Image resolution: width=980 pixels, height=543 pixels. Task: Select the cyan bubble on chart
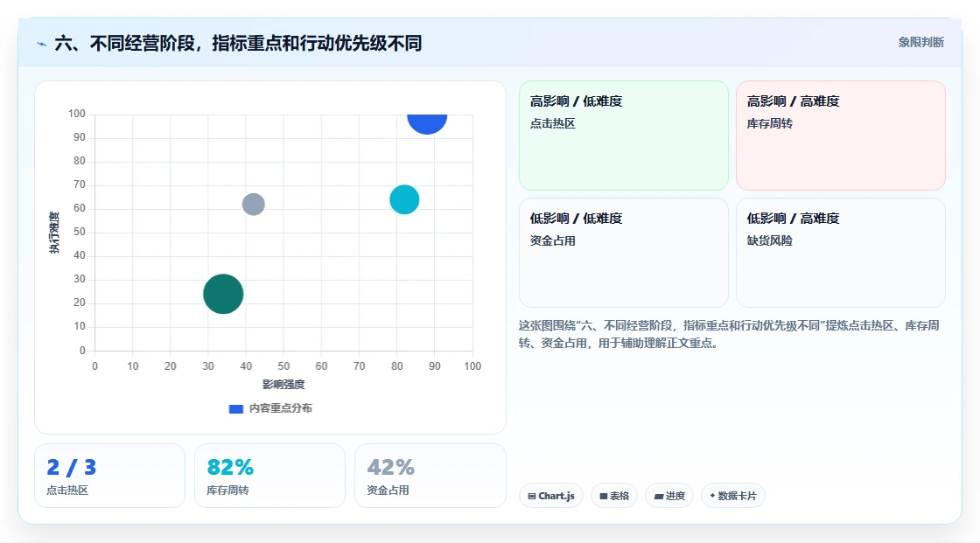[x=404, y=199]
